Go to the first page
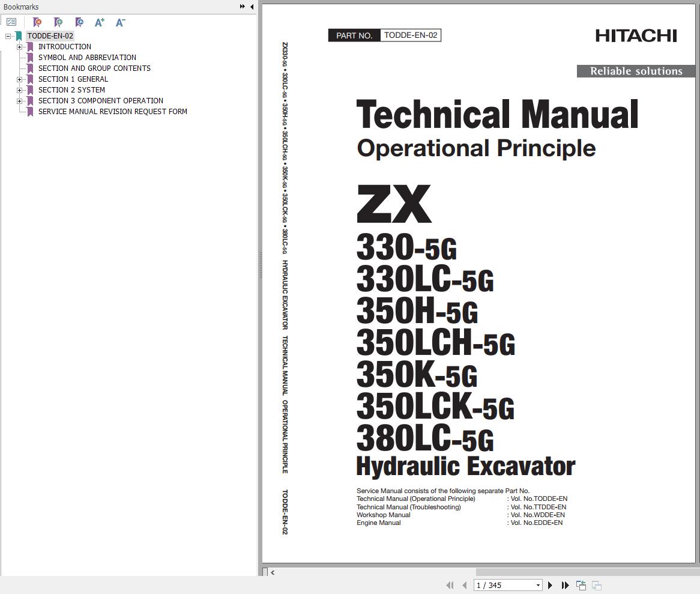This screenshot has width=700, height=594. coord(450,585)
